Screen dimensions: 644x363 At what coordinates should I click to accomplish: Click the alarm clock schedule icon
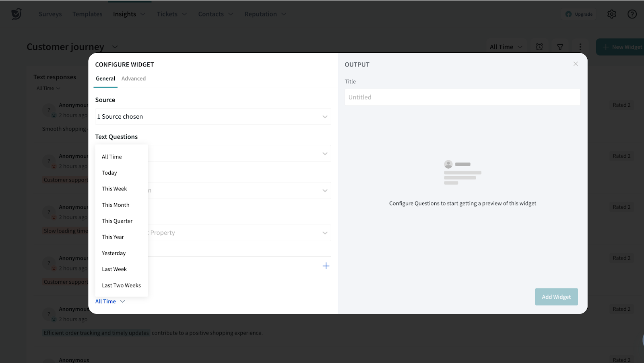click(539, 47)
